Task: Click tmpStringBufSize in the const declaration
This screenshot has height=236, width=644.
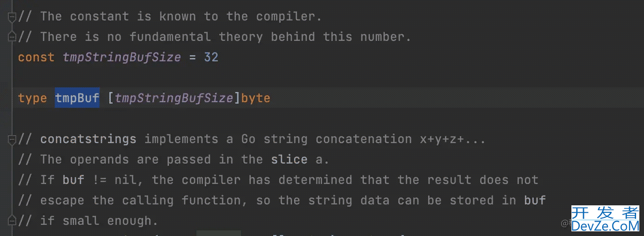Action: 122,58
